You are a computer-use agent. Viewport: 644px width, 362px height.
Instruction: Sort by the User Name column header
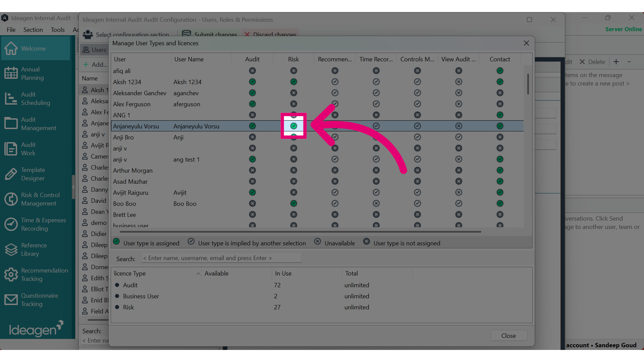pyautogui.click(x=201, y=59)
